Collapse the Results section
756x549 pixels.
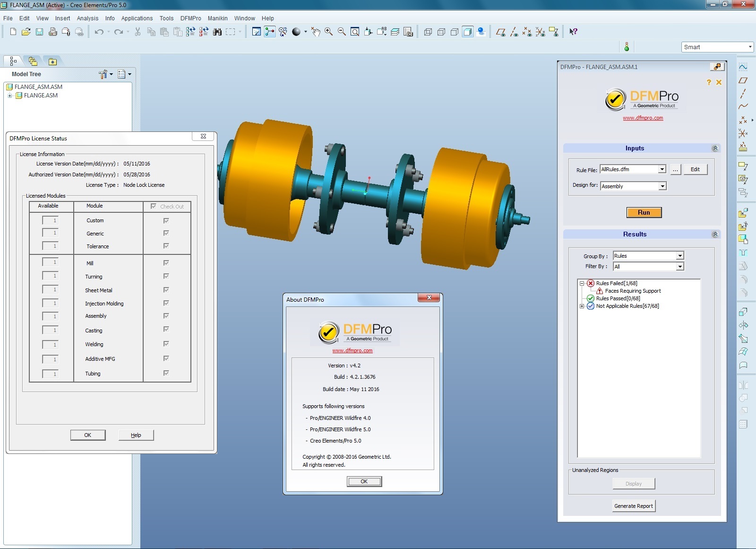(715, 235)
